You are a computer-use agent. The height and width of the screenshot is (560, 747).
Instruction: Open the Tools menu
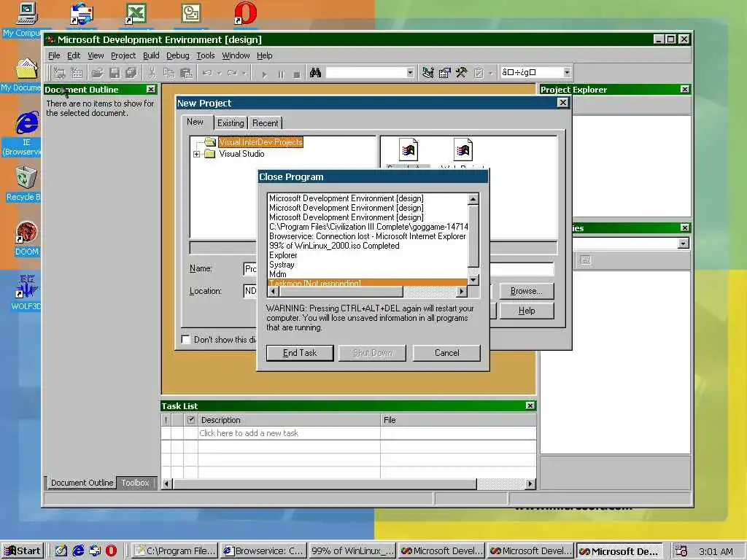206,55
